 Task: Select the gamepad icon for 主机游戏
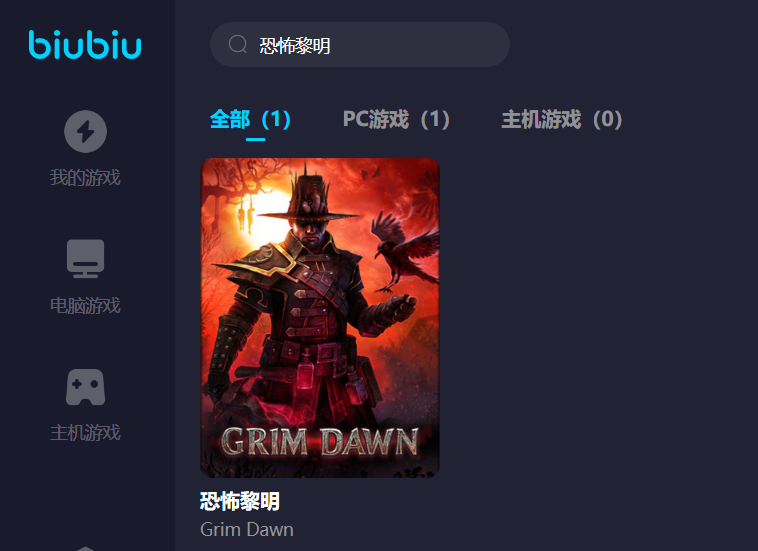[86, 387]
